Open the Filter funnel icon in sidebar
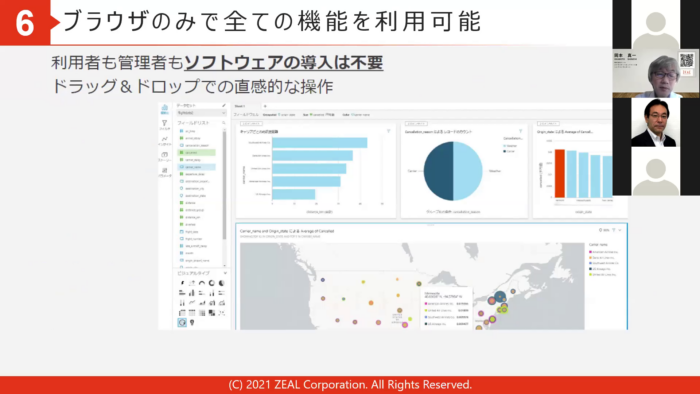The width and height of the screenshot is (700, 394). [165, 124]
